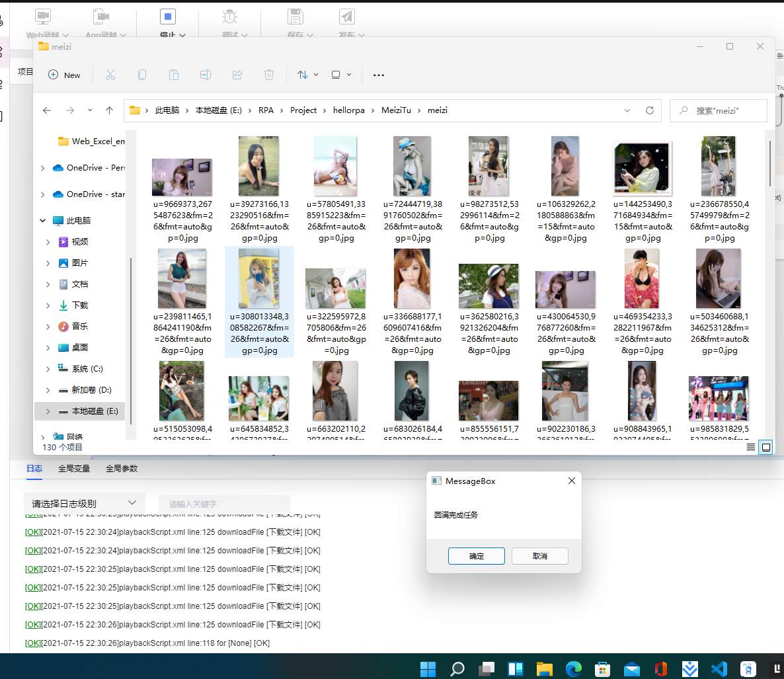Image resolution: width=784 pixels, height=679 pixels.
Task: Click the App录制 recording icon
Action: [x=101, y=17]
